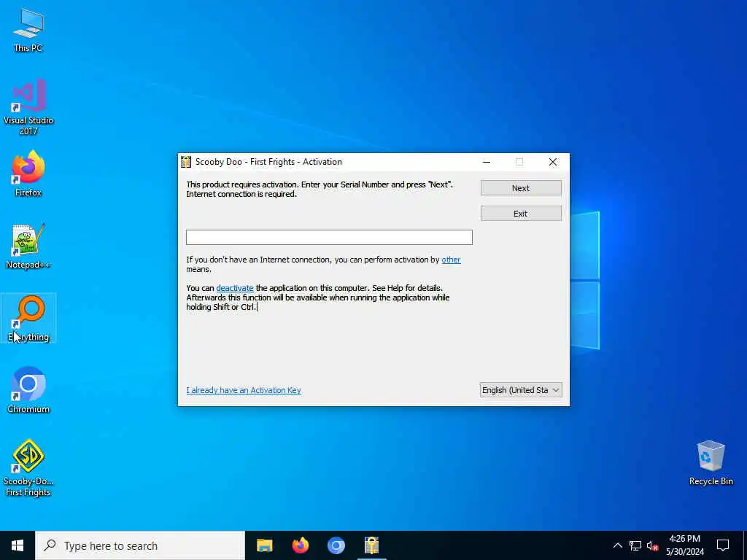Open File Explorer from the taskbar
The width and height of the screenshot is (747, 560).
point(264,545)
